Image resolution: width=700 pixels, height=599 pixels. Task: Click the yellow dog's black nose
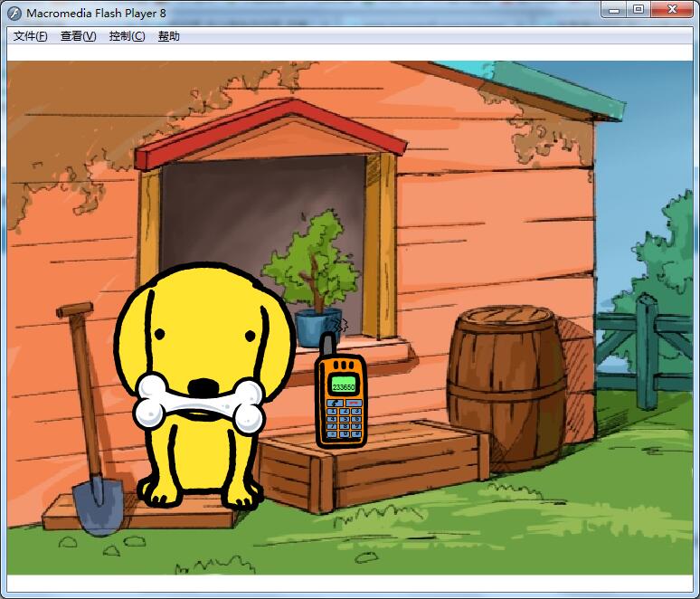coord(203,387)
